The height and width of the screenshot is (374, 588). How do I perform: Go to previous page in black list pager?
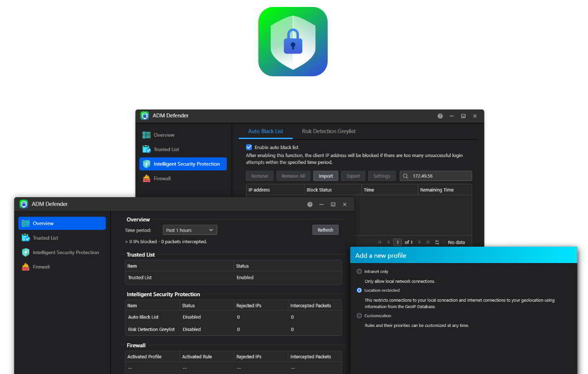(x=388, y=242)
